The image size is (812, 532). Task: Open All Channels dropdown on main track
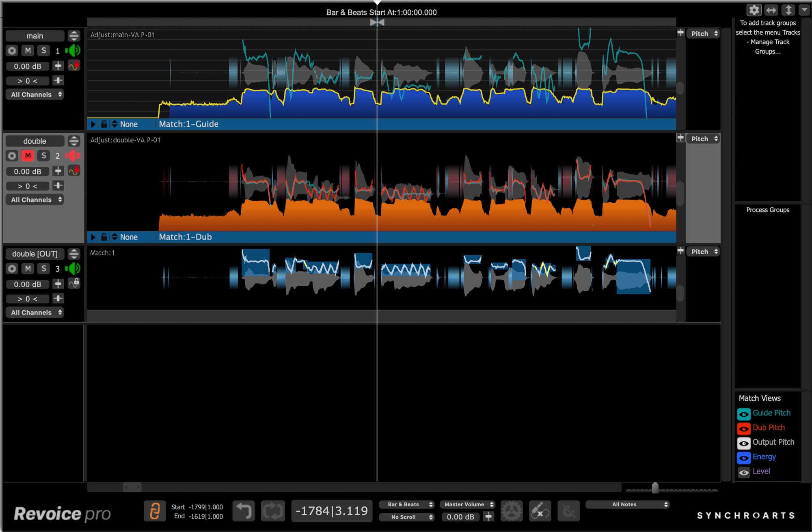point(35,95)
